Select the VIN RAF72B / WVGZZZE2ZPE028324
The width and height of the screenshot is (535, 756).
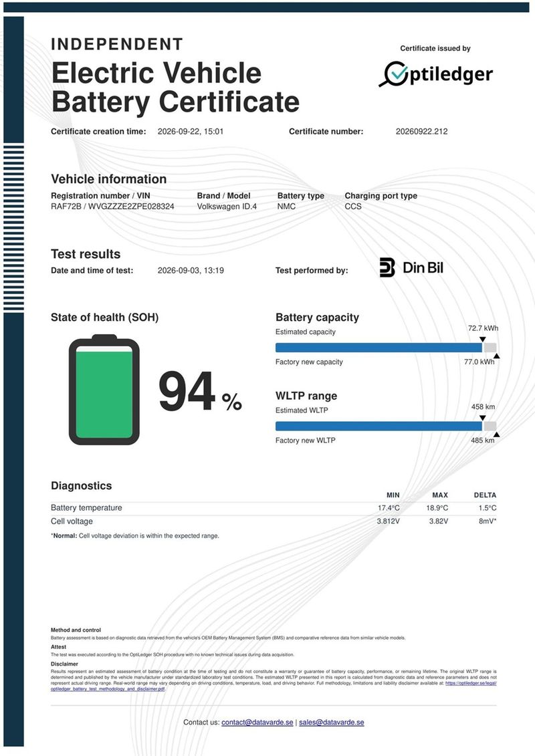pyautogui.click(x=112, y=207)
